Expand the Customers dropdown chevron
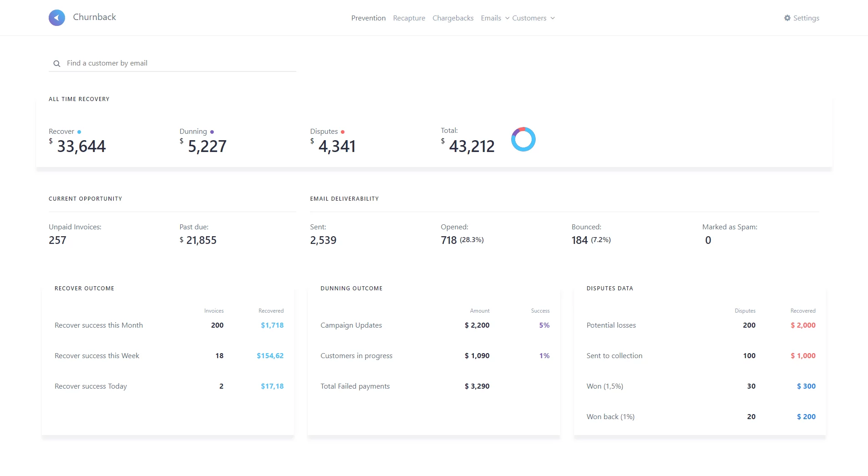This screenshot has width=868, height=476. coord(553,18)
